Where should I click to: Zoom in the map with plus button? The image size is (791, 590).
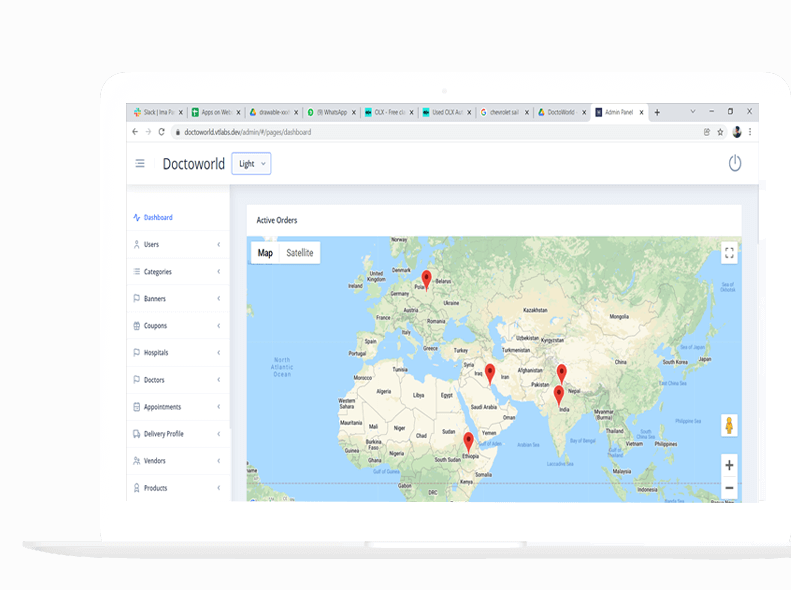tap(729, 466)
